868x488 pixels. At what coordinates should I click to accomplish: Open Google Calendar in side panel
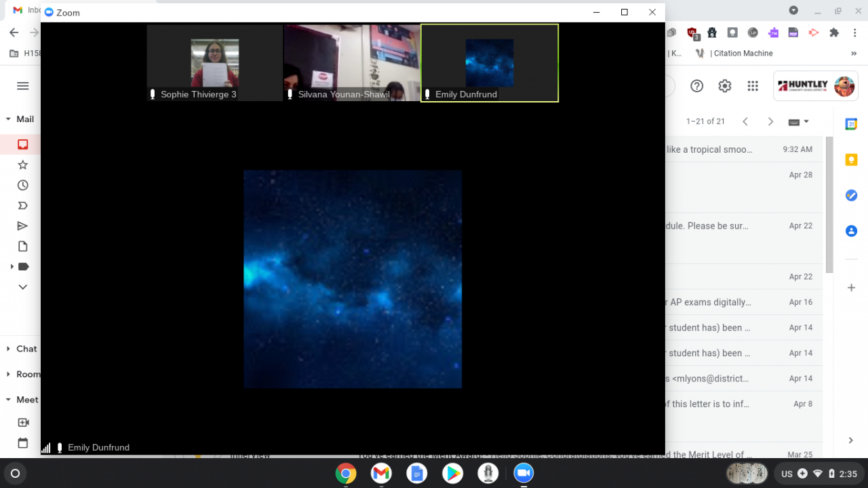[851, 124]
